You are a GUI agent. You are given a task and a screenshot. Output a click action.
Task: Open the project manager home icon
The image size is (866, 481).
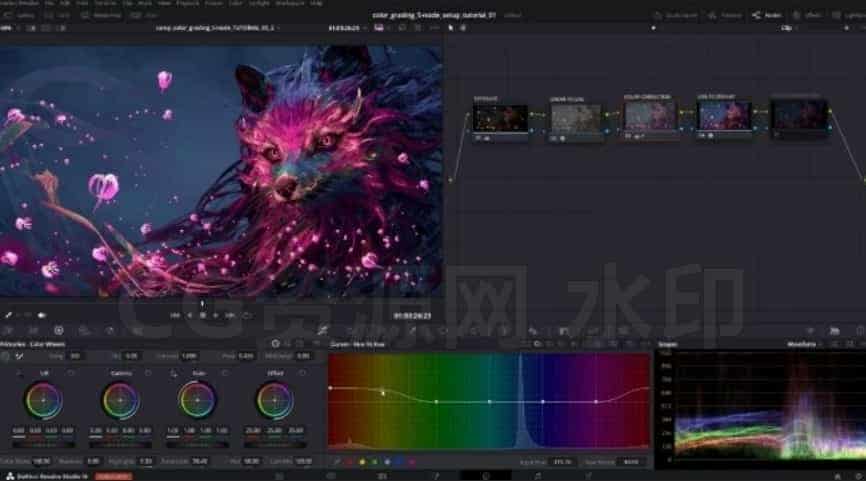tap(838, 475)
